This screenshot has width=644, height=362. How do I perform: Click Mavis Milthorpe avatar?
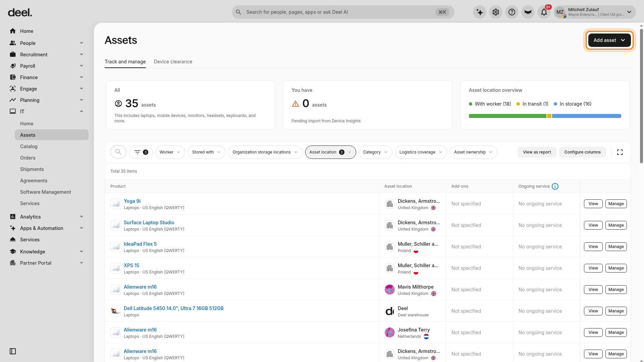click(390, 290)
